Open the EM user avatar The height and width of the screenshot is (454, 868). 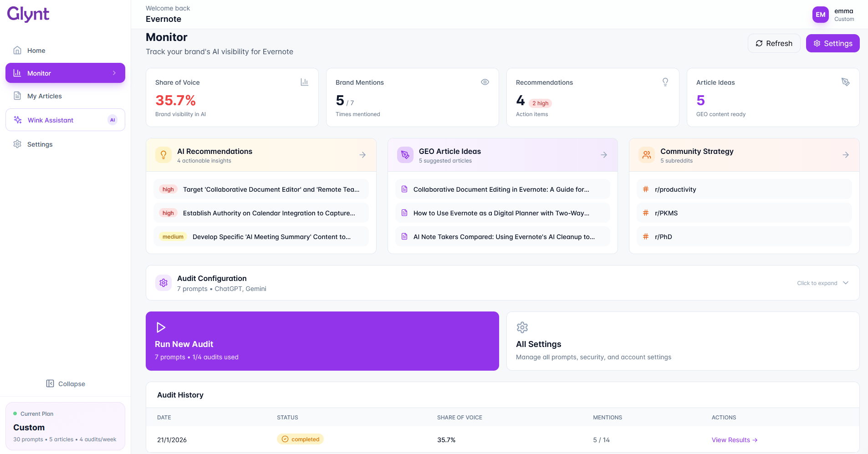pos(821,15)
